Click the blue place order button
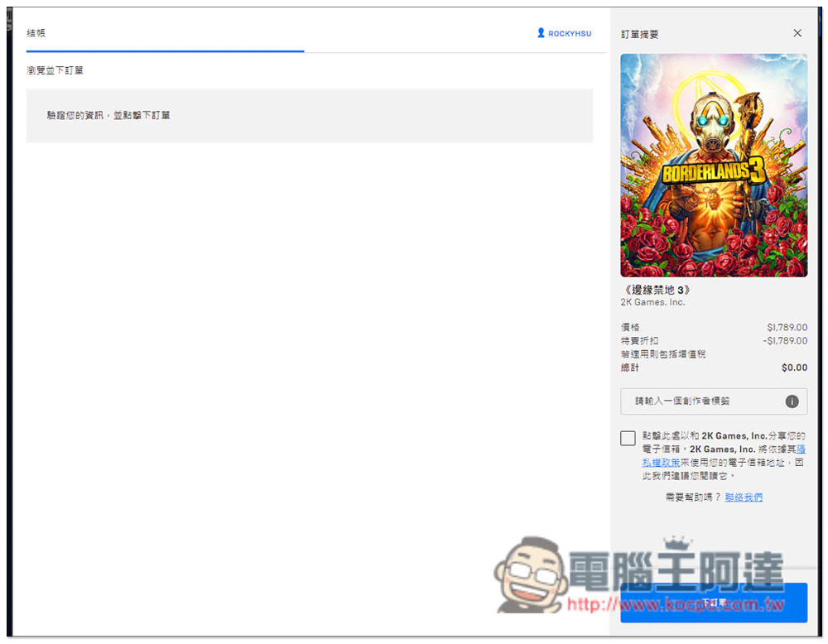Image resolution: width=828 pixels, height=644 pixels. [x=714, y=603]
